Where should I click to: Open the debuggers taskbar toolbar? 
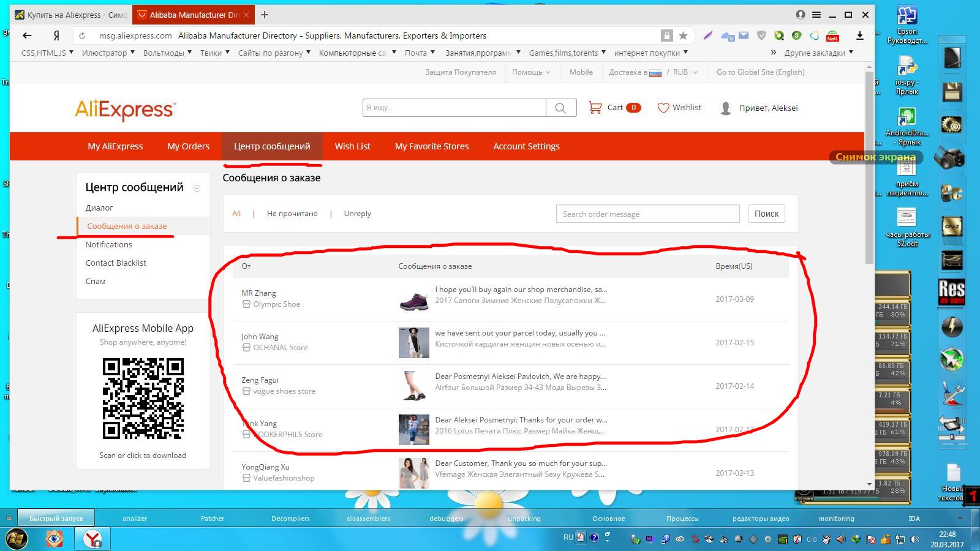pos(446,519)
